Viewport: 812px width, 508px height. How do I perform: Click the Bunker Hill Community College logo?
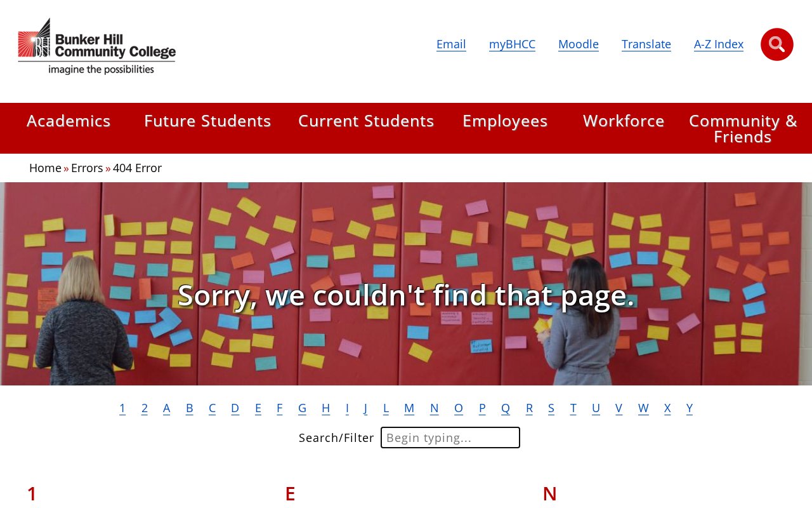(97, 46)
